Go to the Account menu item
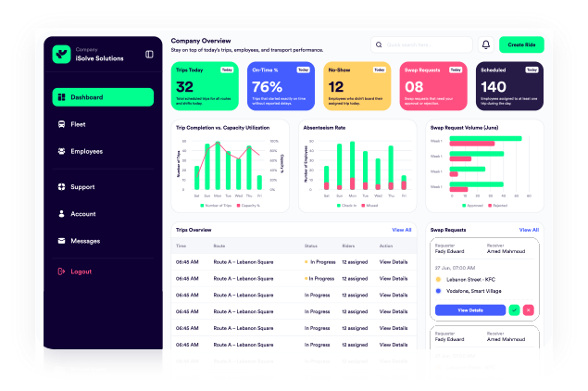Image resolution: width=588 pixels, height=391 pixels. tap(83, 214)
